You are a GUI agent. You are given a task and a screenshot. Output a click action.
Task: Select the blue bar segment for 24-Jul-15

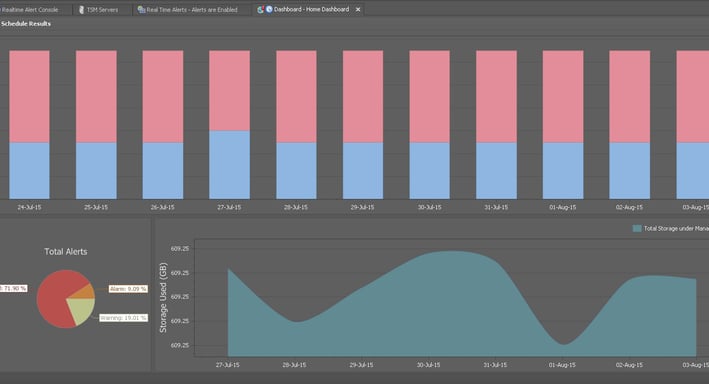[29, 171]
